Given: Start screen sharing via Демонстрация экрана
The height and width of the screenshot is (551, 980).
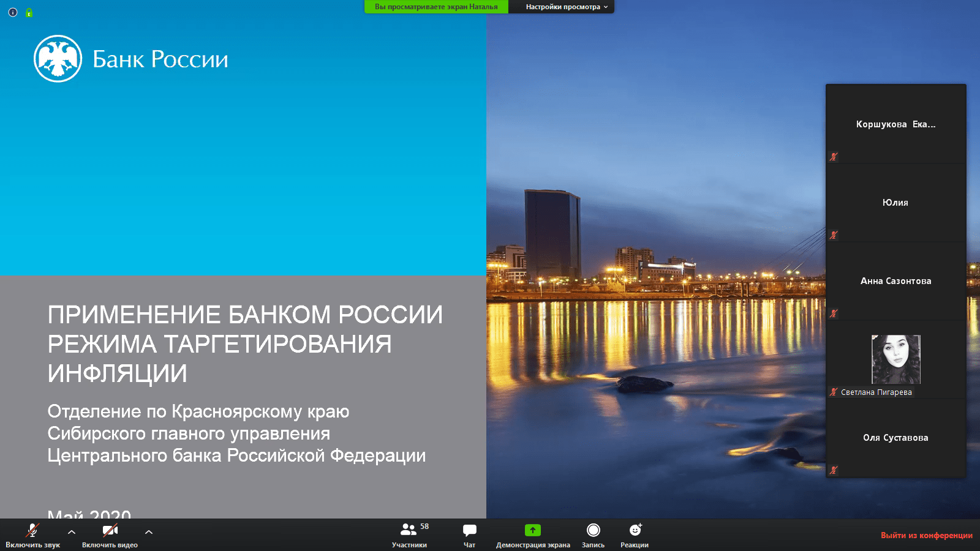Looking at the screenshot, I should coord(533,535).
